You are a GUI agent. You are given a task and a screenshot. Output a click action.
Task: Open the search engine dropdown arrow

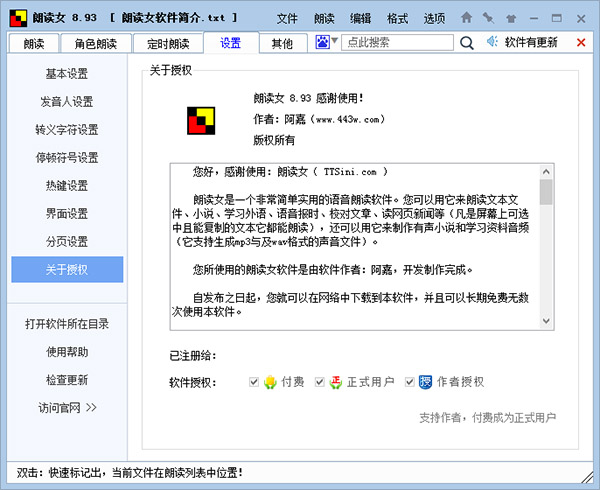(334, 42)
